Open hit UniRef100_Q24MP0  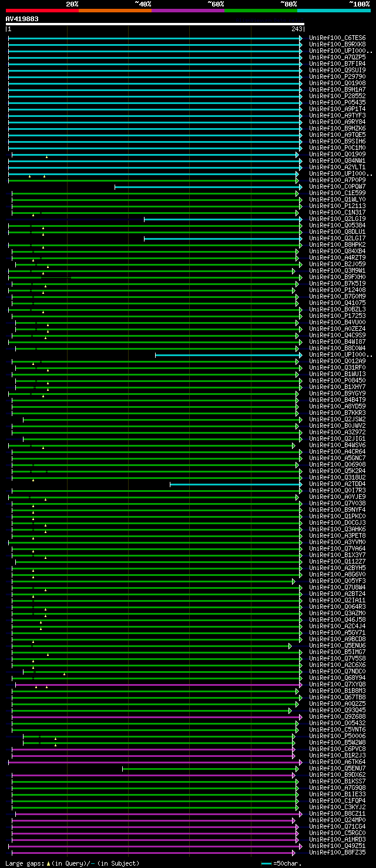337,820
